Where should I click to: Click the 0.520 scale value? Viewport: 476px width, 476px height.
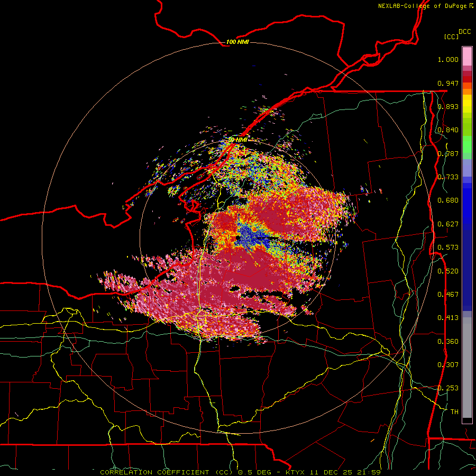(448, 271)
